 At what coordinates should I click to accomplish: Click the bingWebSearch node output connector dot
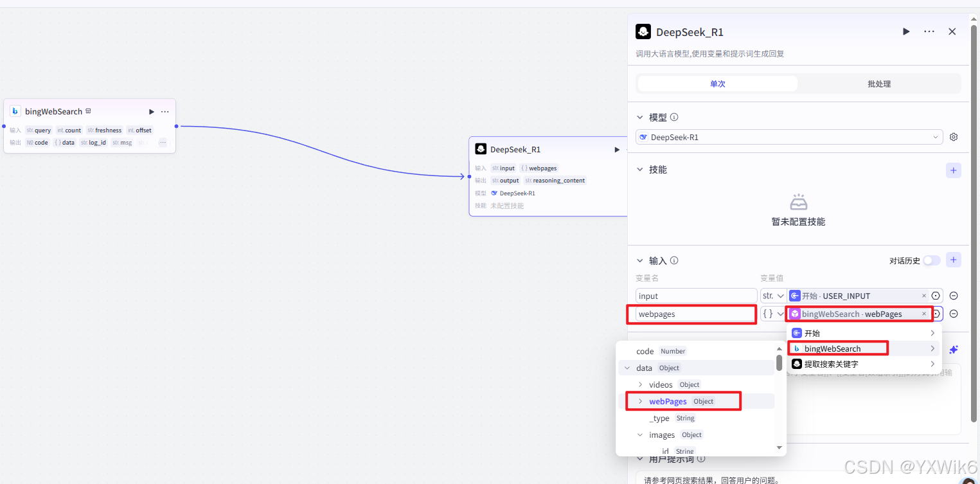point(176,126)
